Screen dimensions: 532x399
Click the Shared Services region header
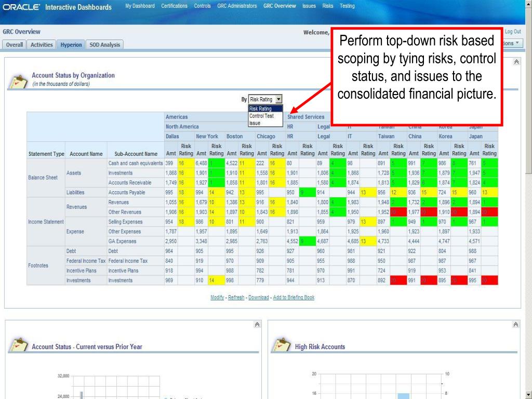coord(305,117)
